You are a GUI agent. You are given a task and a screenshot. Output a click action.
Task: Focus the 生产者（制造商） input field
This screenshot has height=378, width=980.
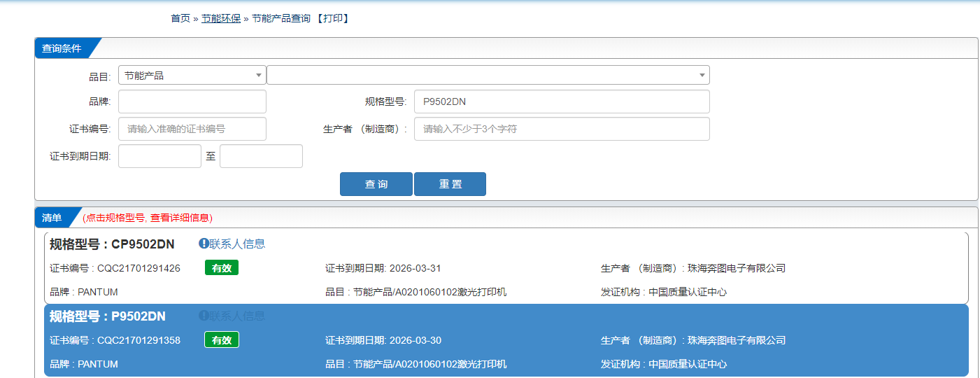point(562,129)
